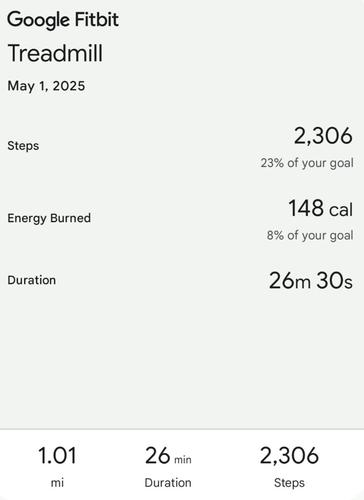Click the 23% of your goal text
364x500 pixels.
tap(307, 163)
